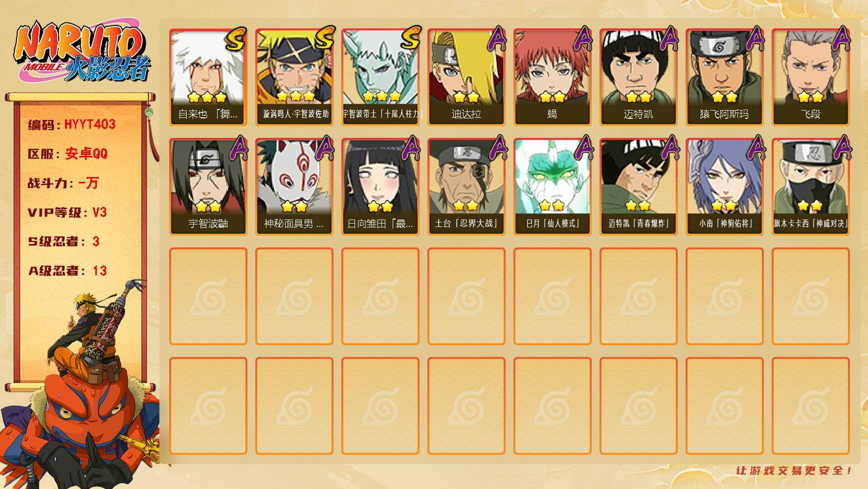The image size is (868, 489).
Task: Open the 土台 忍界大战 ninja card
Action: coord(466,187)
